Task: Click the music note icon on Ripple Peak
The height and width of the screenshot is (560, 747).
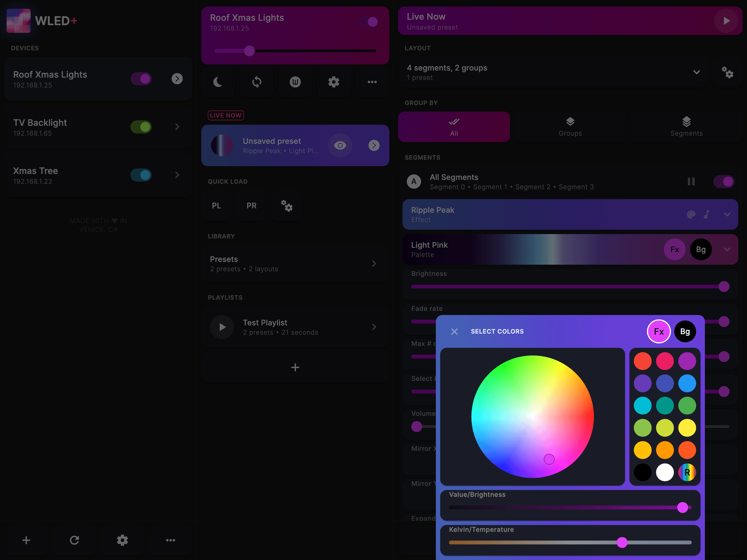Action: tap(707, 214)
